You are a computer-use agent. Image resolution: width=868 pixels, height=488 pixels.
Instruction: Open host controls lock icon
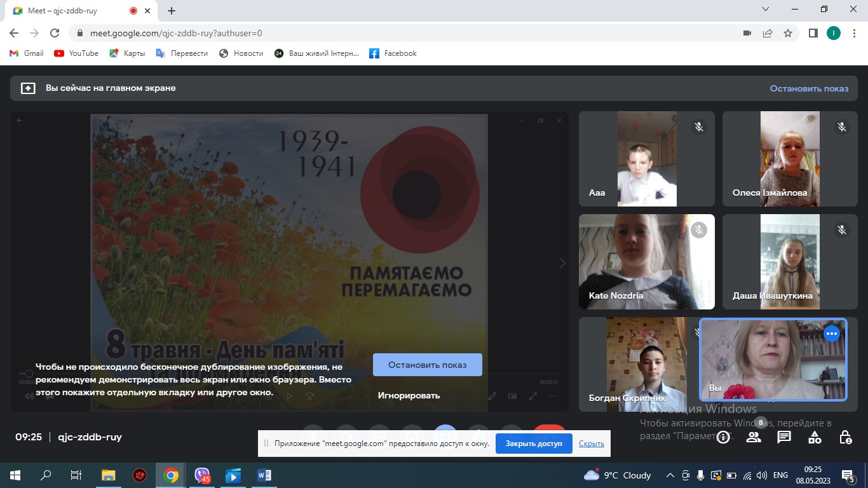[x=845, y=437]
